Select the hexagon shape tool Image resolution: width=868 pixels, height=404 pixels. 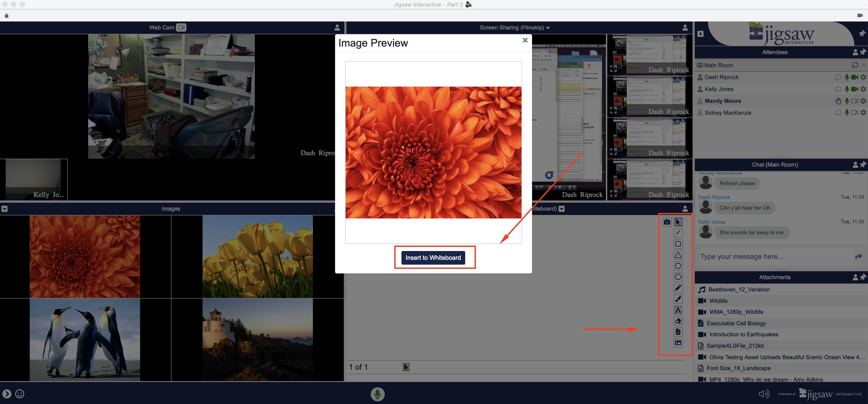pos(678,277)
